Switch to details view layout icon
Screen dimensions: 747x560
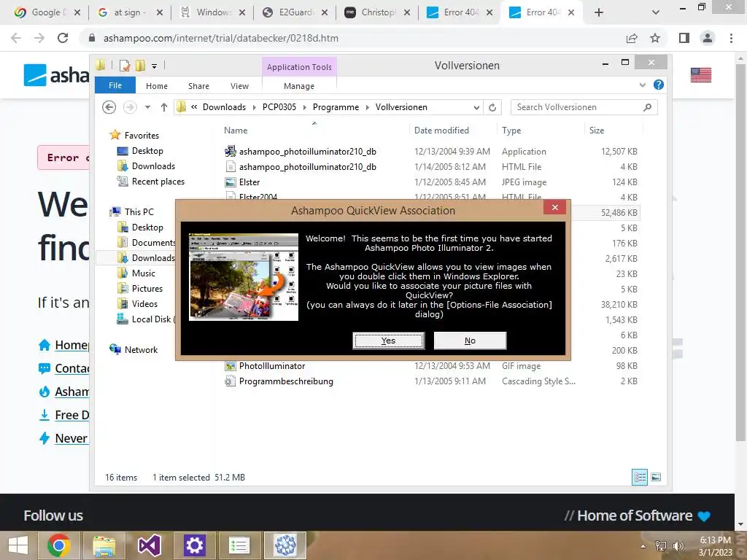(x=639, y=477)
